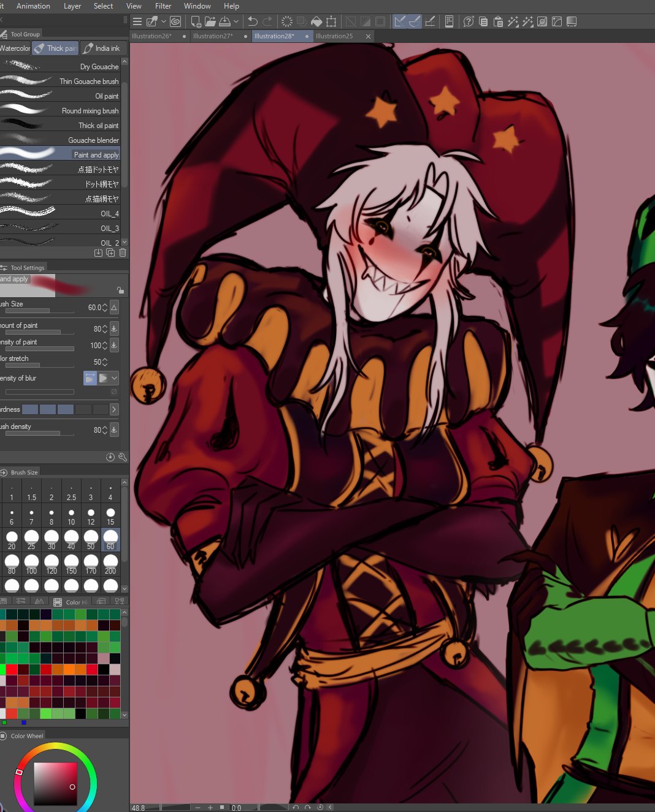Expand the save options dropdown arrow
This screenshot has height=812, width=655.
click(x=236, y=21)
